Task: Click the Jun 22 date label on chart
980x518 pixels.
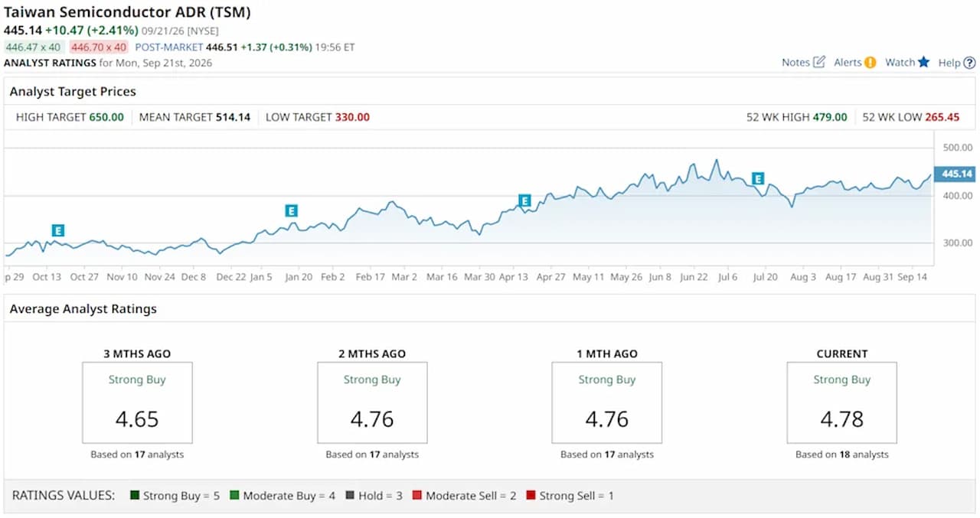Action: pyautogui.click(x=694, y=277)
